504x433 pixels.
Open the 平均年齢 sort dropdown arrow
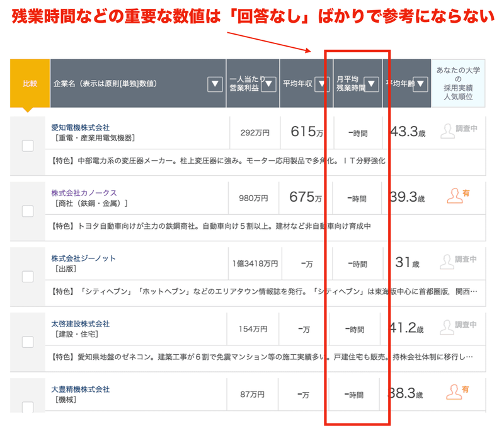pyautogui.click(x=420, y=84)
